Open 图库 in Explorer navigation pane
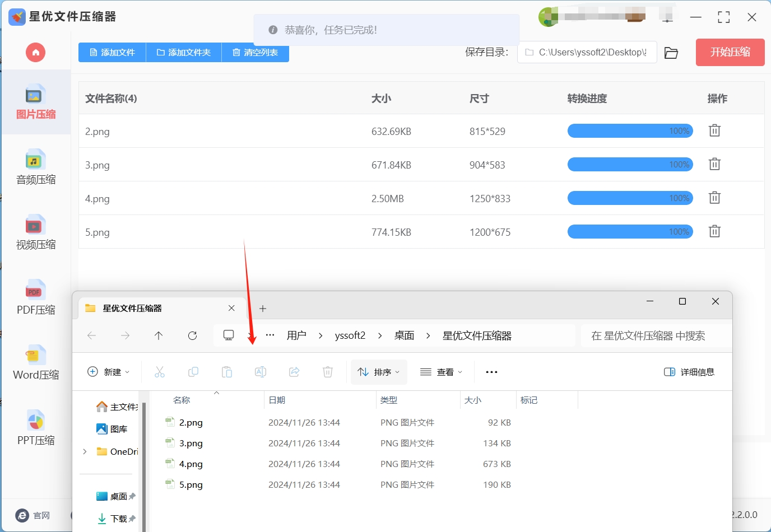 (112, 429)
